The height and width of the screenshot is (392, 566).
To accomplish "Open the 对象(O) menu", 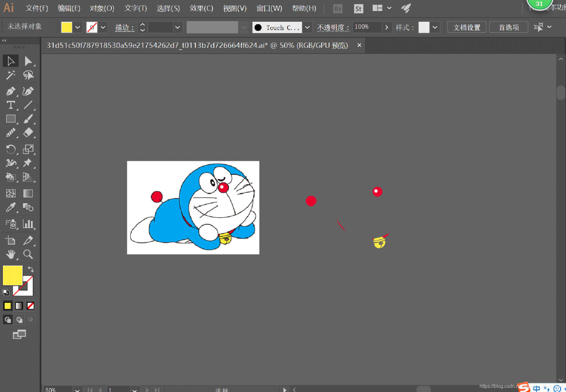I will point(102,8).
